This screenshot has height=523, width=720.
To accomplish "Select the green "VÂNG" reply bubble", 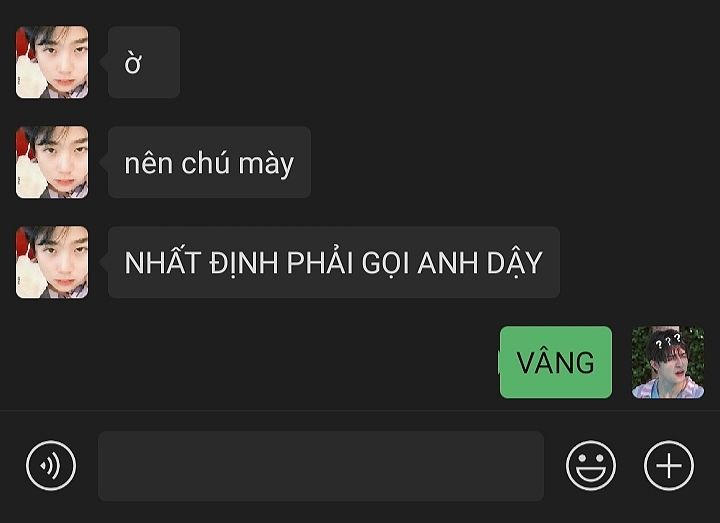I will tap(556, 362).
